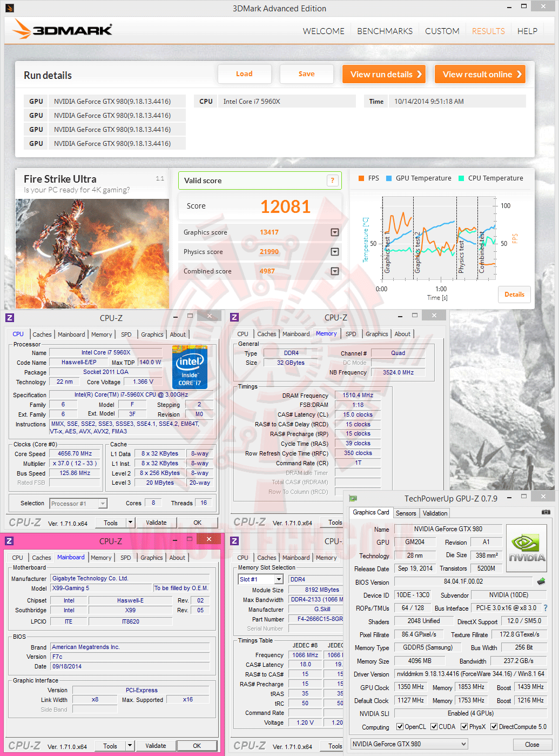Click CPU-Z icon in SPD window title bar
Image resolution: width=559 pixels, height=756 pixels.
[x=234, y=541]
